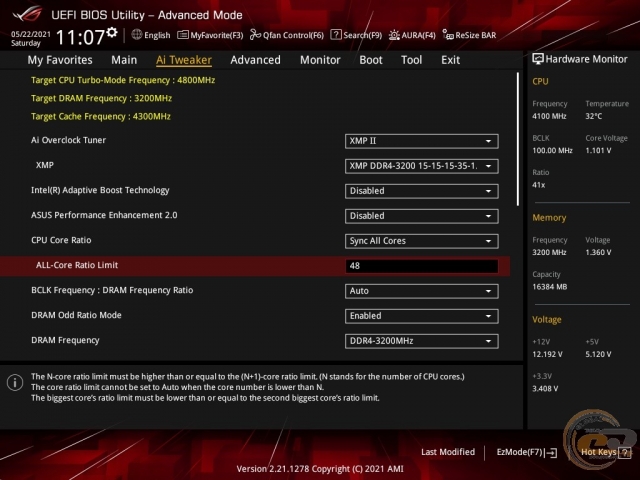Image resolution: width=640 pixels, height=480 pixels.
Task: Open BCLK Frequency : DRAM Frequency Ratio dropdown
Action: [x=422, y=291]
